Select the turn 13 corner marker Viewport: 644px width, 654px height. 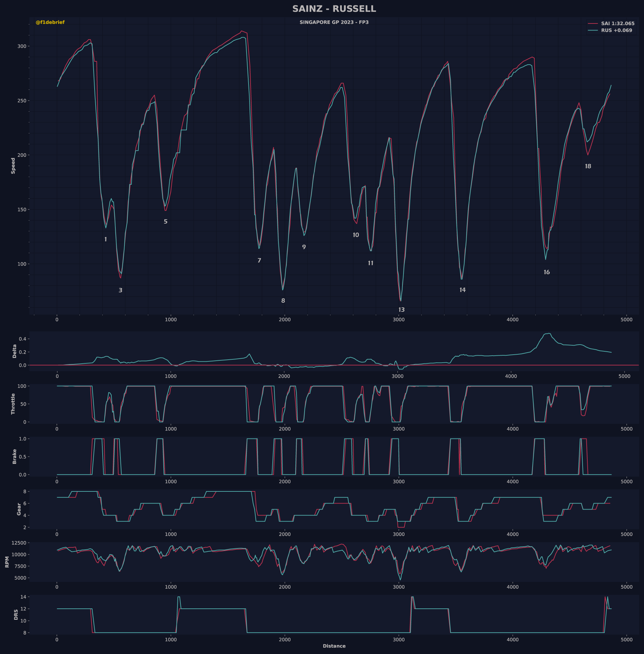pos(401,310)
